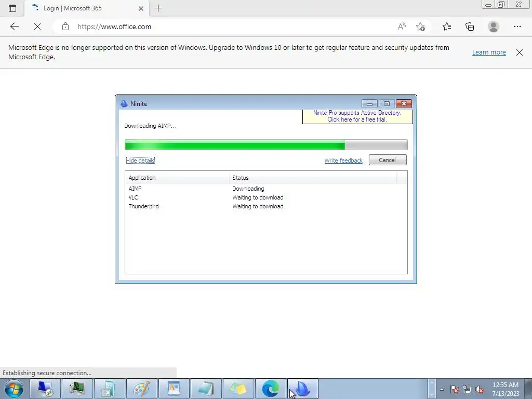532x399 pixels.
Task: Minimize the Ninite dialog window
Action: click(369, 104)
